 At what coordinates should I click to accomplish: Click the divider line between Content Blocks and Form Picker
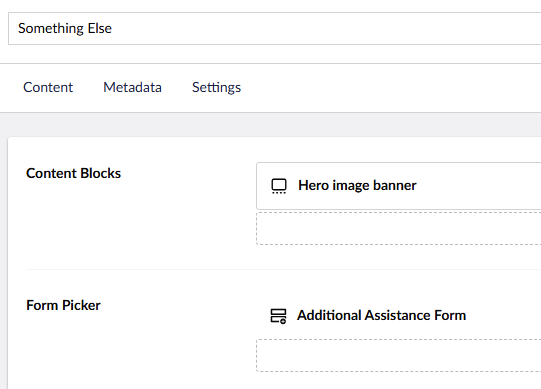click(283, 269)
